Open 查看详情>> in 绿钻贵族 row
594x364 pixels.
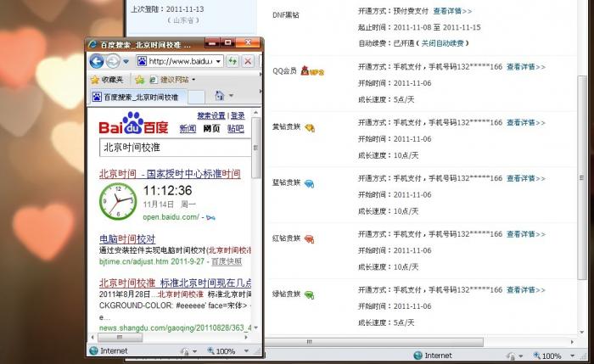click(526, 290)
